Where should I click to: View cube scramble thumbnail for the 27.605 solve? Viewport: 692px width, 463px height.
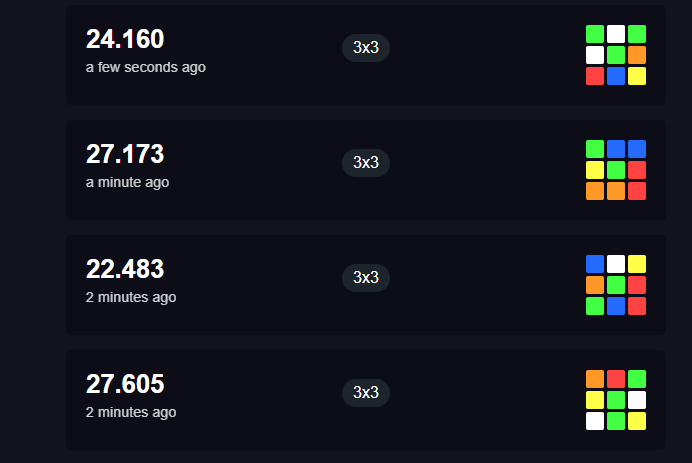pyautogui.click(x=616, y=400)
